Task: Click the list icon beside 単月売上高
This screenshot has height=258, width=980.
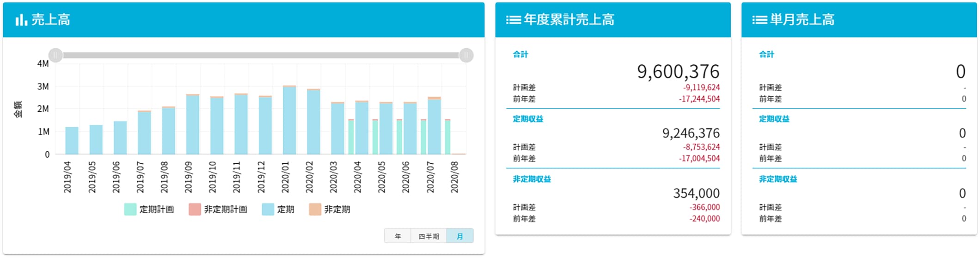Action: (x=759, y=20)
